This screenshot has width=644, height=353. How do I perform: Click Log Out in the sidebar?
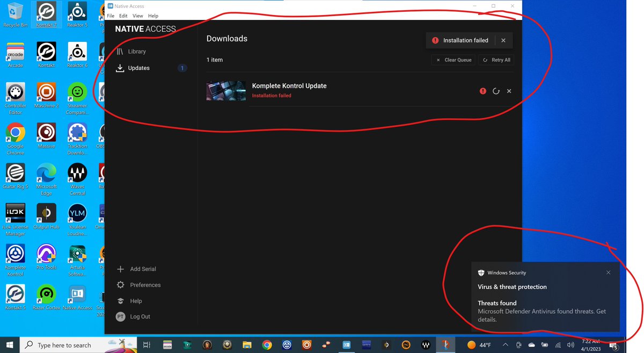tap(133, 317)
